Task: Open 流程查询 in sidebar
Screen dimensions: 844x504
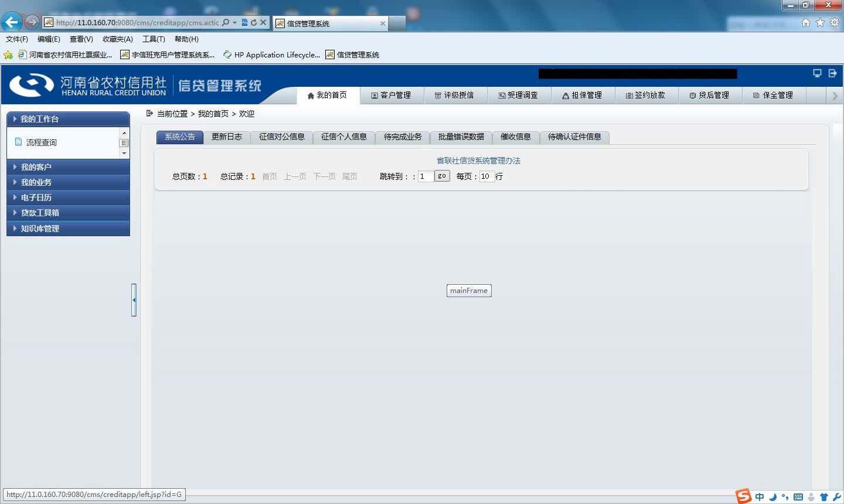Action: (x=41, y=142)
